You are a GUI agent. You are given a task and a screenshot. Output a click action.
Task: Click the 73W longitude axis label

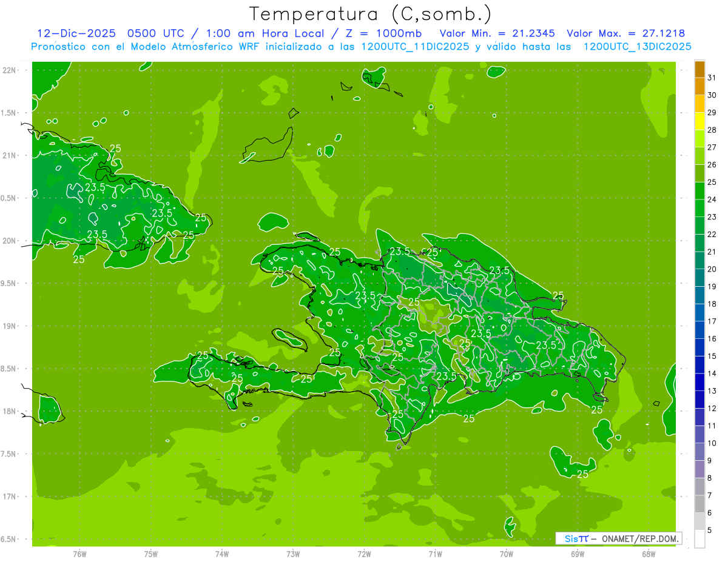point(293,554)
